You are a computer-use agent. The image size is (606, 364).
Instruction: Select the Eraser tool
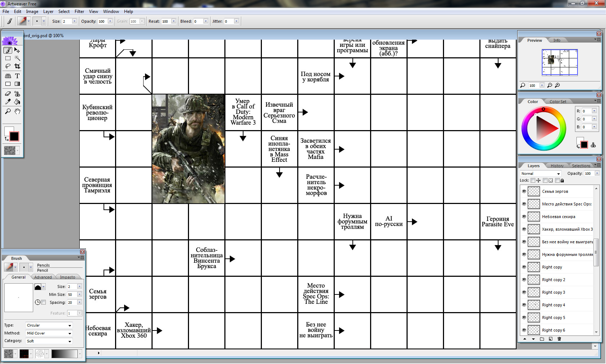pos(8,94)
